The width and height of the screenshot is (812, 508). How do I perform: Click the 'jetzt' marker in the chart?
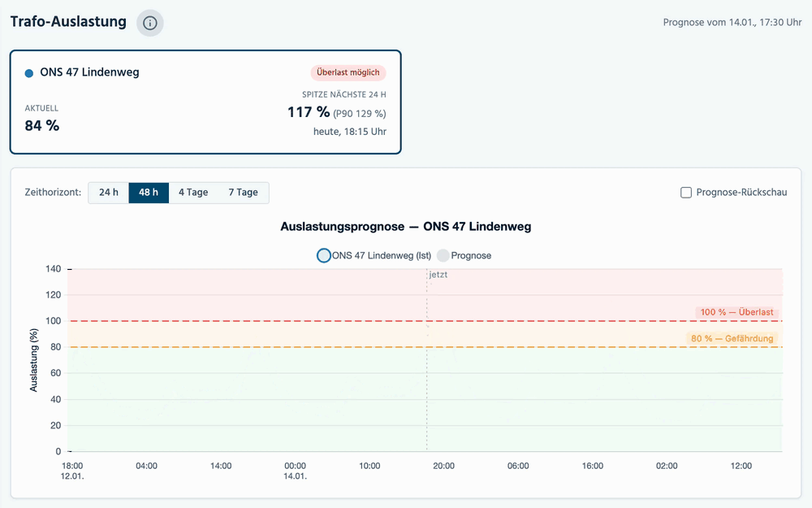coord(438,275)
